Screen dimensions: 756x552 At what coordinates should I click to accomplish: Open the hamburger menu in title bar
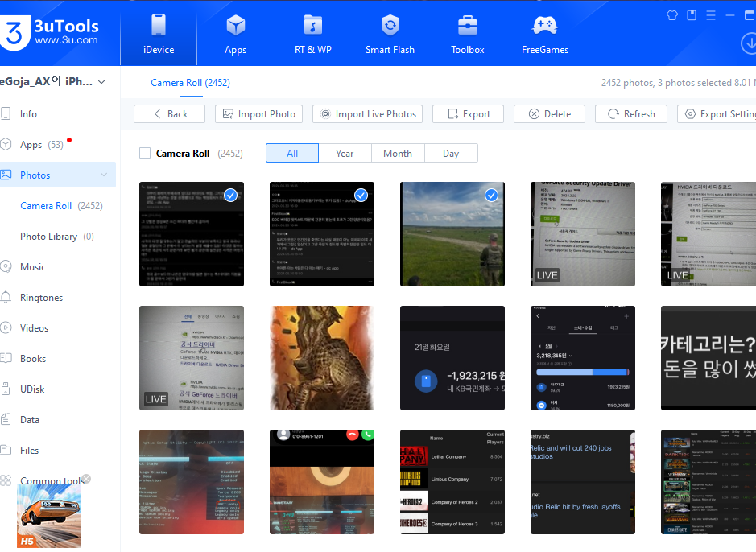point(711,15)
